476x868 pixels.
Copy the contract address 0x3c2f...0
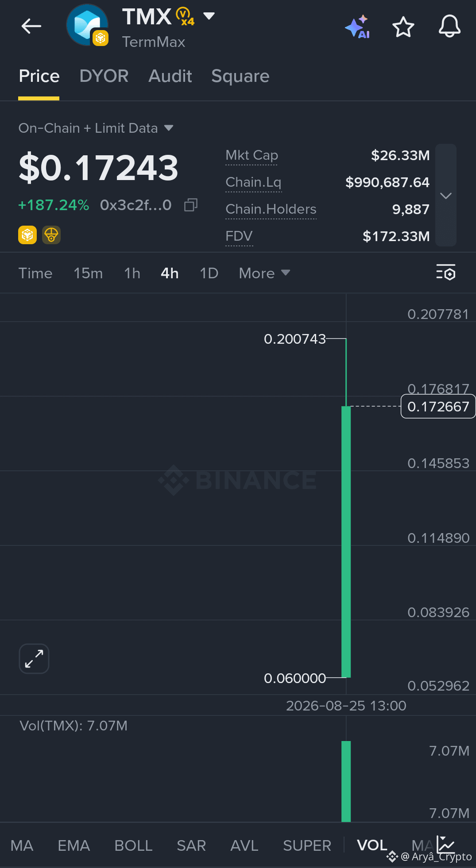tap(191, 205)
